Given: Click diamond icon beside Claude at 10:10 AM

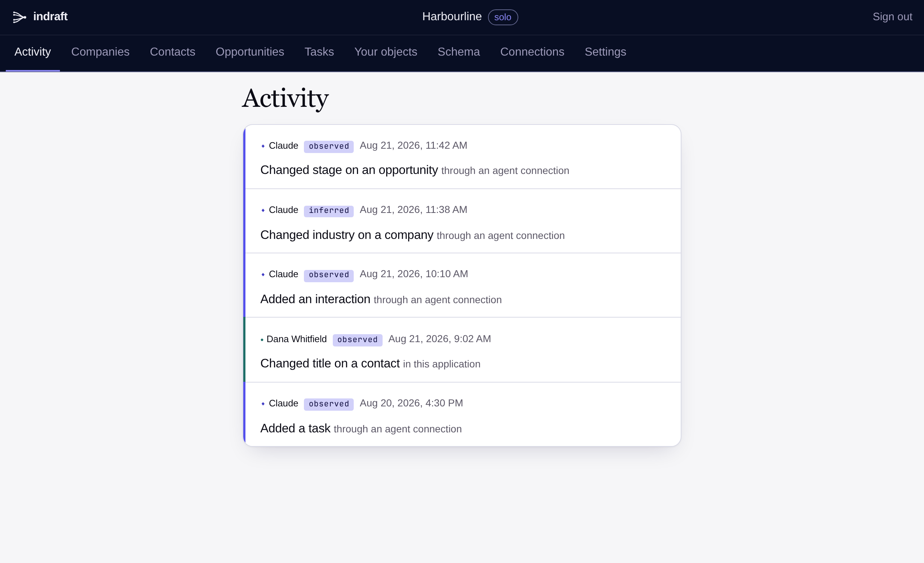Looking at the screenshot, I should [263, 275].
